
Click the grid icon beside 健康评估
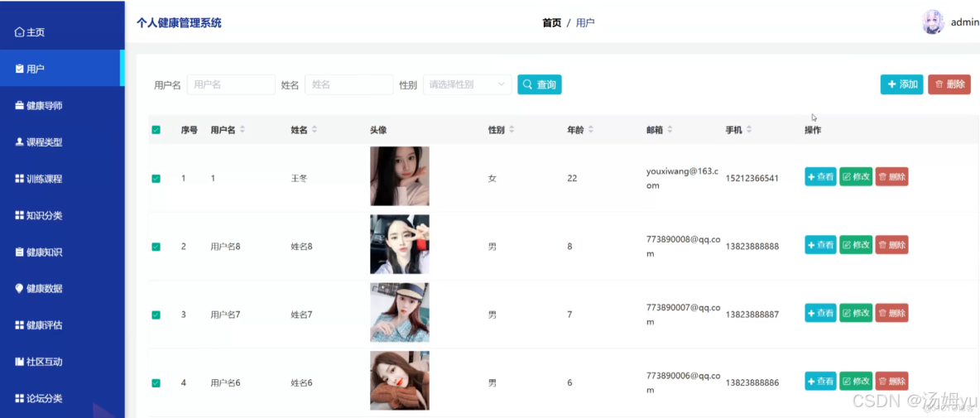19,325
